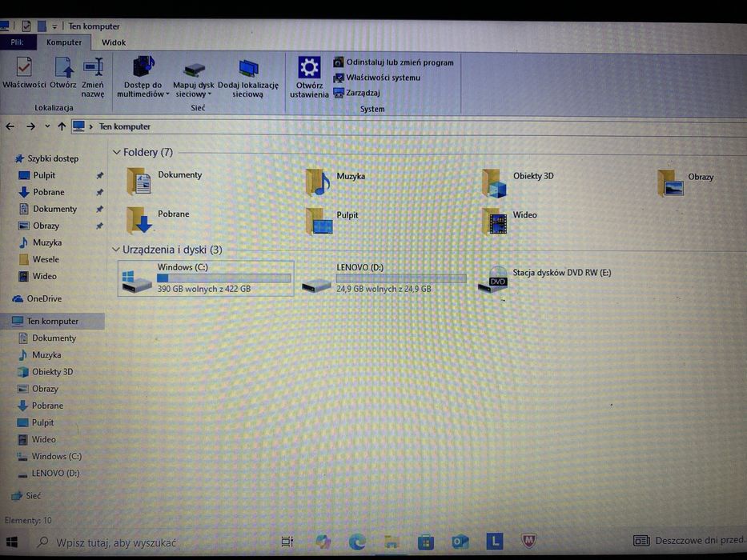Open Pobrane under Szybki dostęp

pyautogui.click(x=42, y=192)
